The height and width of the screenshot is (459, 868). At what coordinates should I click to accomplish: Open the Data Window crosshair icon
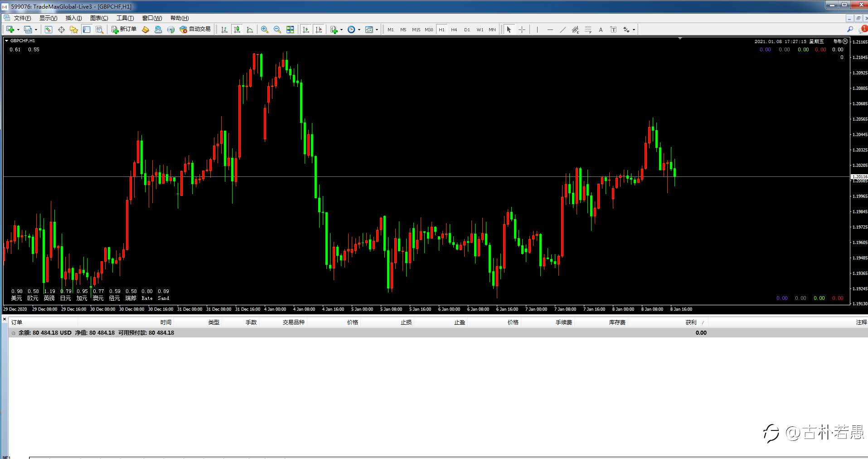pos(61,29)
